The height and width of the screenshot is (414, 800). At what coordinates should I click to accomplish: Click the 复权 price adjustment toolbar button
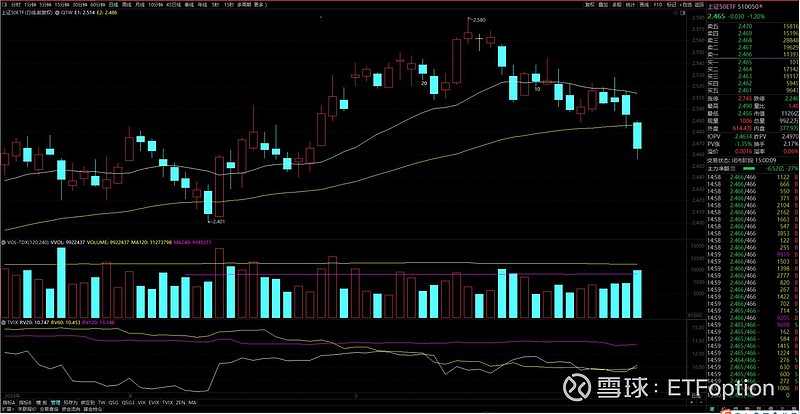click(x=589, y=4)
